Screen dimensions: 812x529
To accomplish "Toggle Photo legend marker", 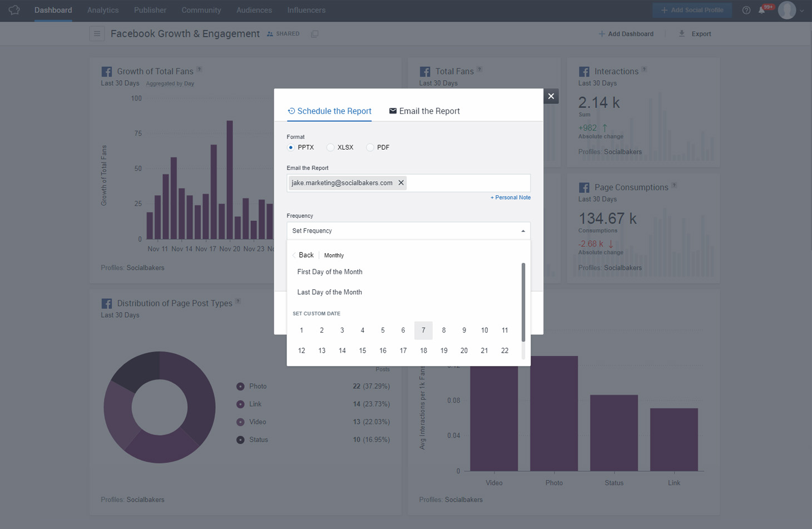I will (240, 387).
